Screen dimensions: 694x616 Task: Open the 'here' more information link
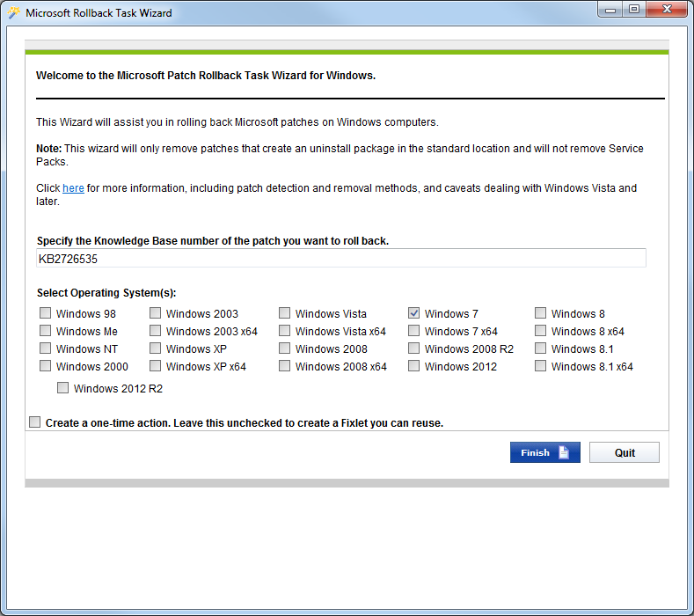click(73, 188)
